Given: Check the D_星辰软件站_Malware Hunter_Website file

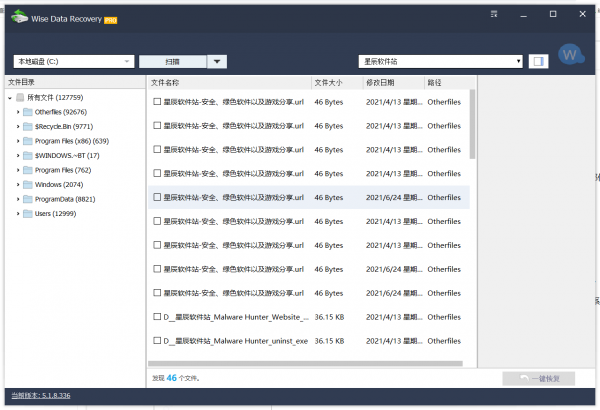Looking at the screenshot, I should (157, 317).
